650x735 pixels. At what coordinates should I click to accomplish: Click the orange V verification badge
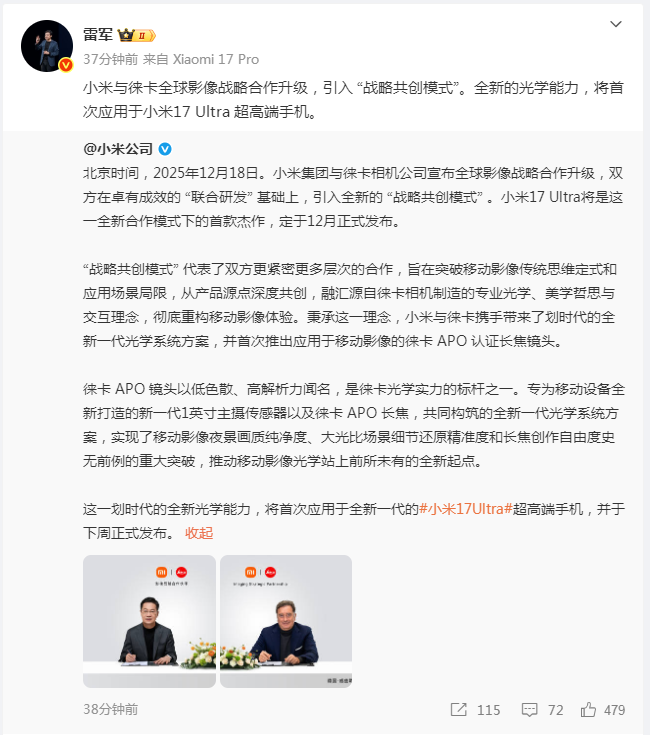coord(66,65)
